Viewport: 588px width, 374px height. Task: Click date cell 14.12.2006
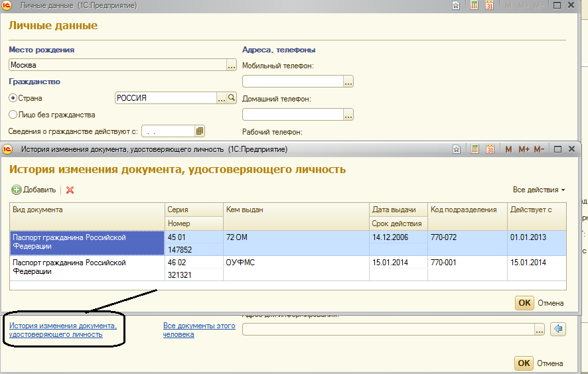pyautogui.click(x=398, y=237)
